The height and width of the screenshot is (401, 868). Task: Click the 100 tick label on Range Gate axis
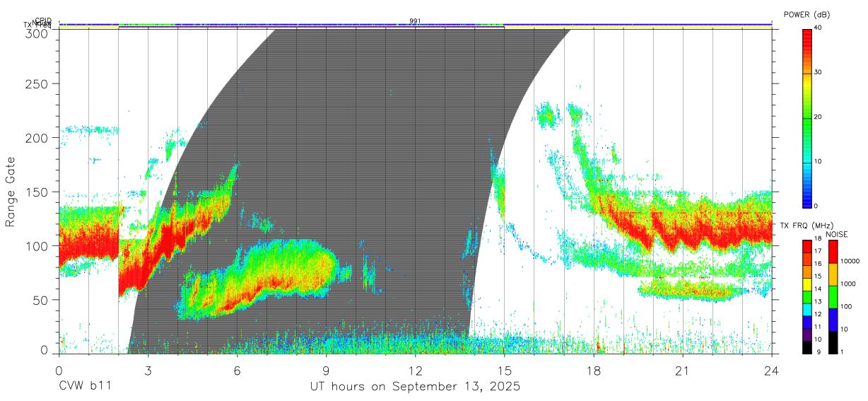pyautogui.click(x=38, y=245)
